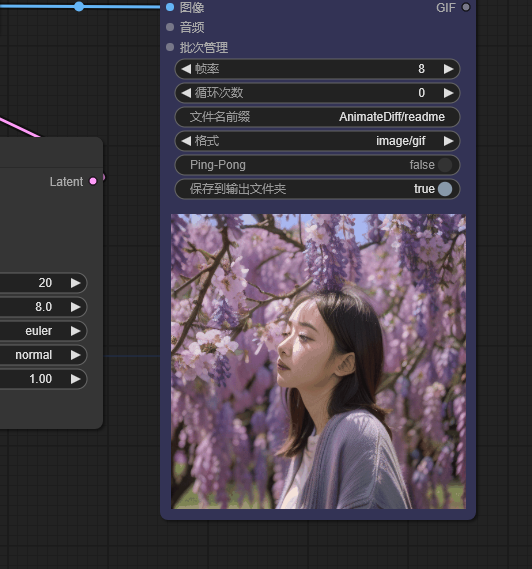Screen dimensions: 532x569
Task: Click the generated wisteria GIF preview
Action: [318, 361]
